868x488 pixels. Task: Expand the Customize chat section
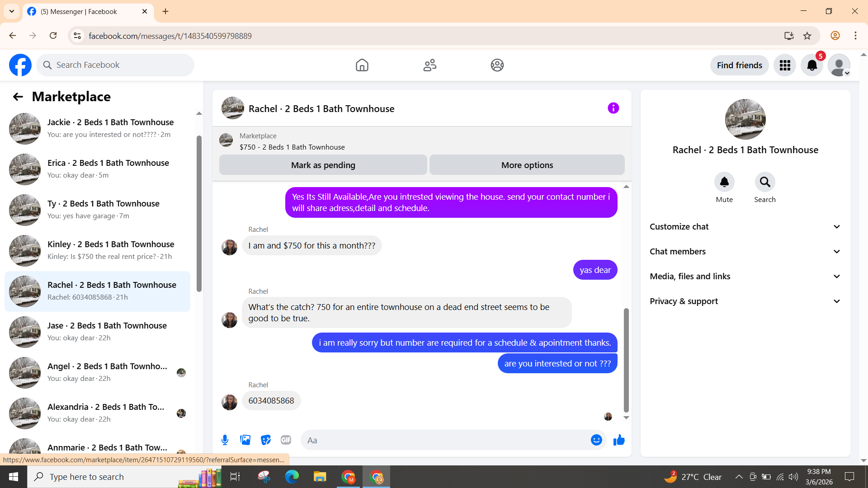click(745, 227)
